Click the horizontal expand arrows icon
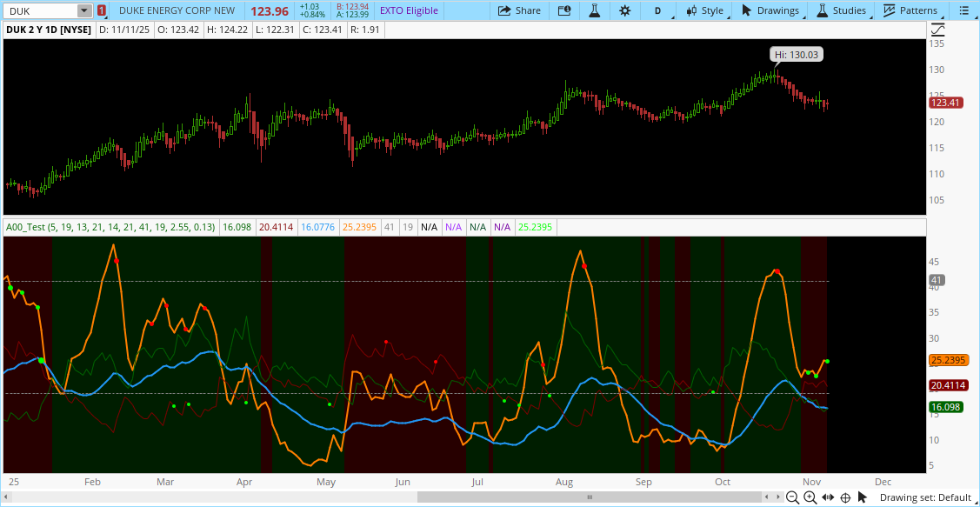Screen dimensions: 980x507 coord(828,497)
